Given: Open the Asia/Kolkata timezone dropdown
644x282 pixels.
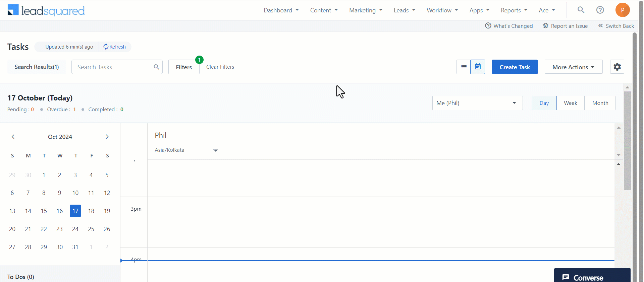Looking at the screenshot, I should [186, 150].
